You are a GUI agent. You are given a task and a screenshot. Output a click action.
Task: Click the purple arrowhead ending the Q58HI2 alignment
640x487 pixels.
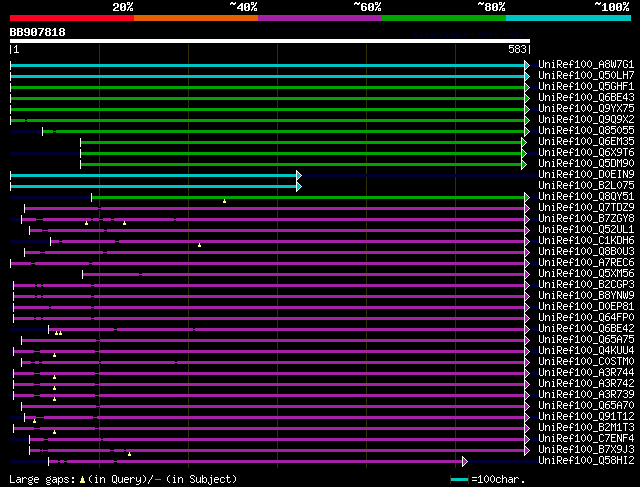point(465,462)
